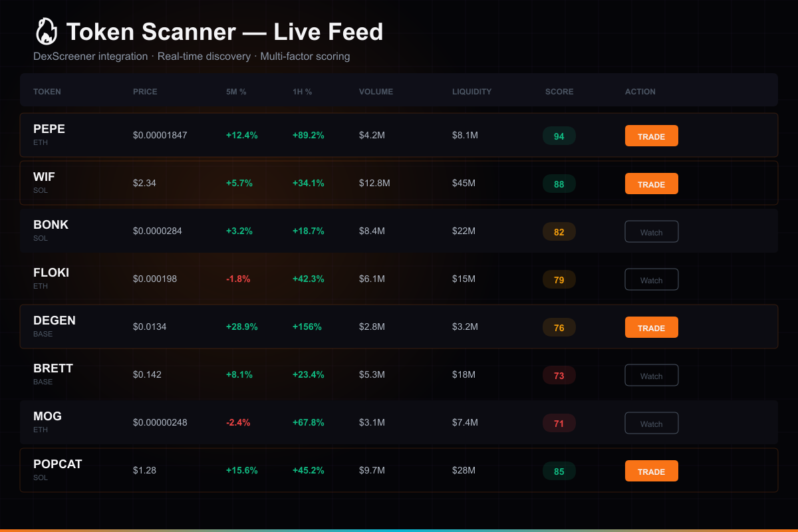Screen dimensions: 798x532
Task: Toggle Watch status for FLOKI
Action: pyautogui.click(x=651, y=279)
